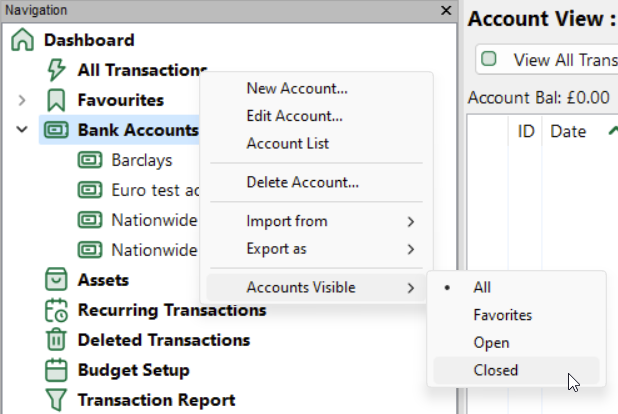Click the All Transactions lightning icon
The image size is (618, 414).
point(56,70)
